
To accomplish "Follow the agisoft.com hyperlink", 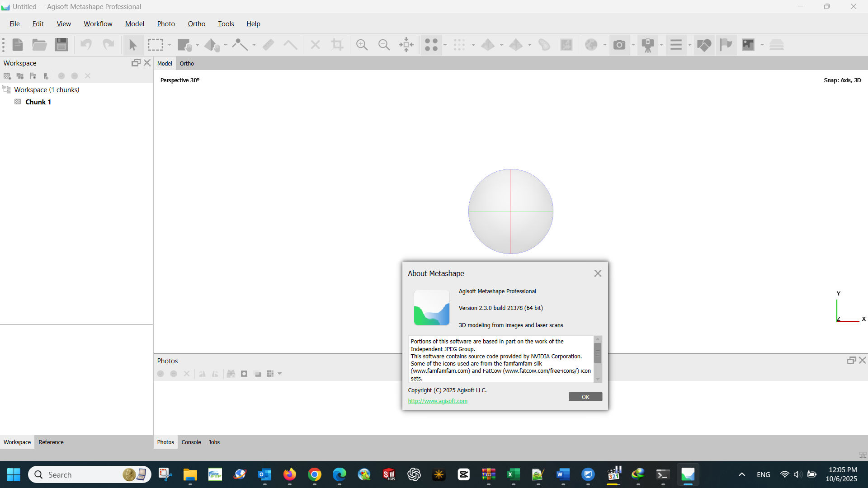I will click(437, 401).
